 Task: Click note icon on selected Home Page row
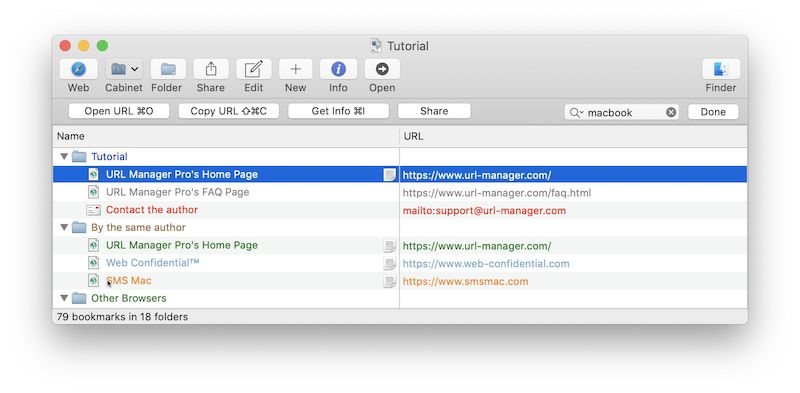(390, 175)
